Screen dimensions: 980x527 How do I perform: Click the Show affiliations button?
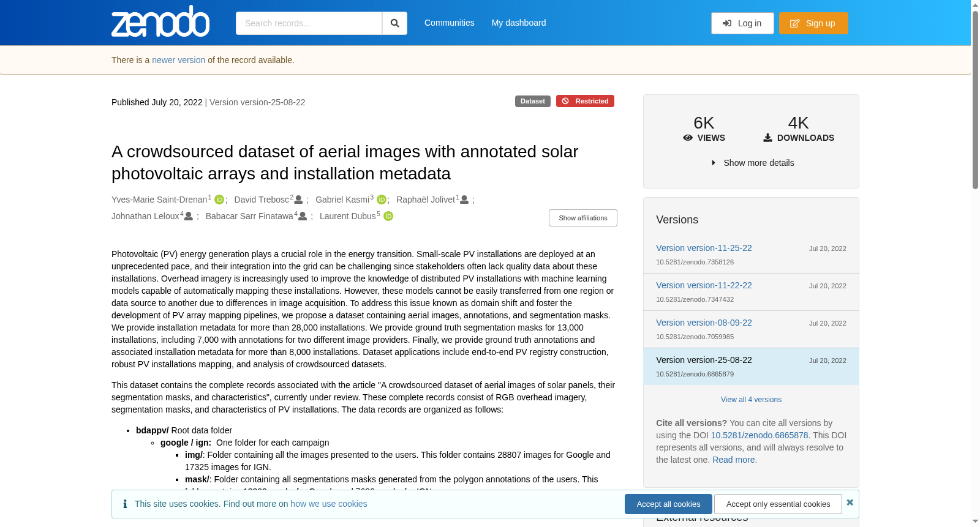pos(583,218)
